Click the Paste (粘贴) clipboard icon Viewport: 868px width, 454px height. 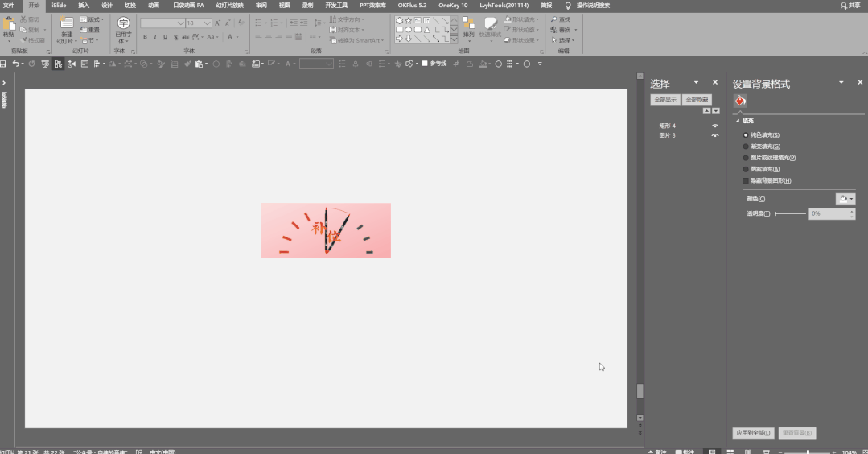pyautogui.click(x=9, y=24)
